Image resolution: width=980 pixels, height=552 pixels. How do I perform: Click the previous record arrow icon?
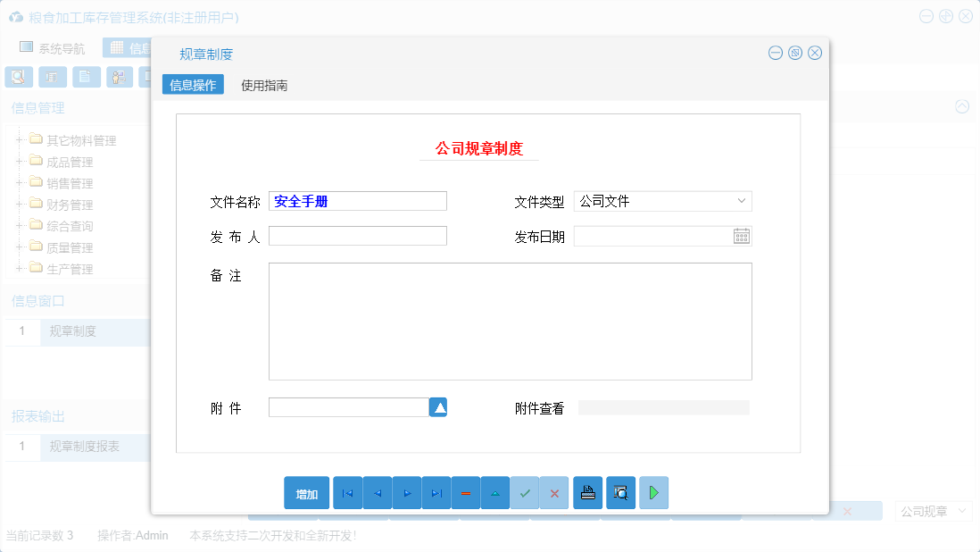tap(377, 492)
